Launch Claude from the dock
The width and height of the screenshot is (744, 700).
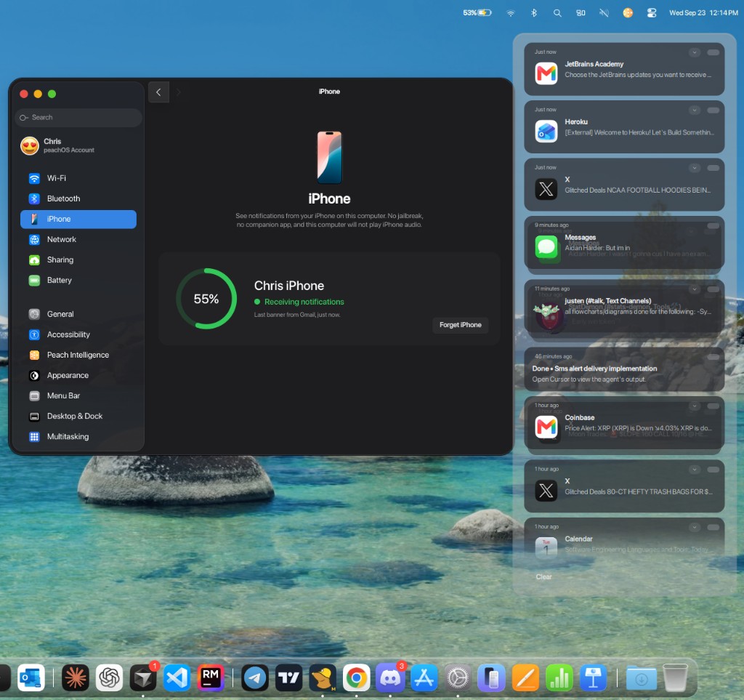pos(76,677)
